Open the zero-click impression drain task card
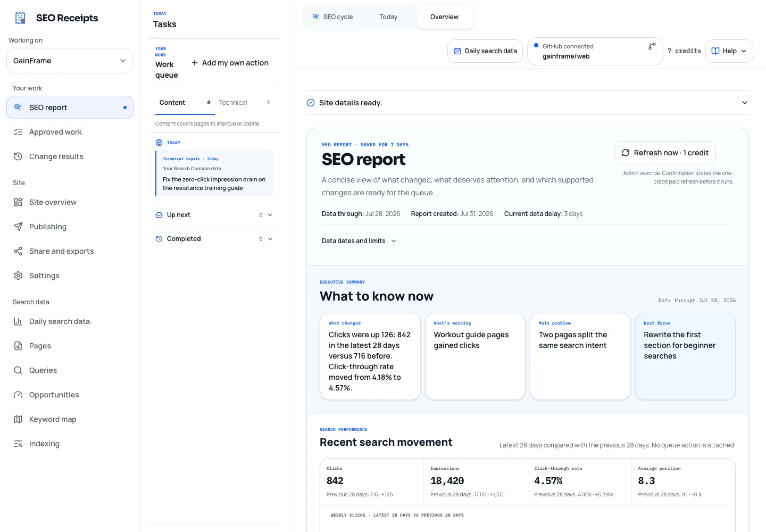 point(215,173)
